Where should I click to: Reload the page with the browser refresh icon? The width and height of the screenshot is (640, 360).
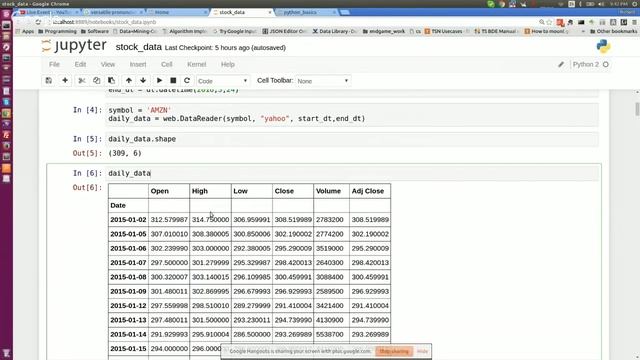click(x=38, y=22)
